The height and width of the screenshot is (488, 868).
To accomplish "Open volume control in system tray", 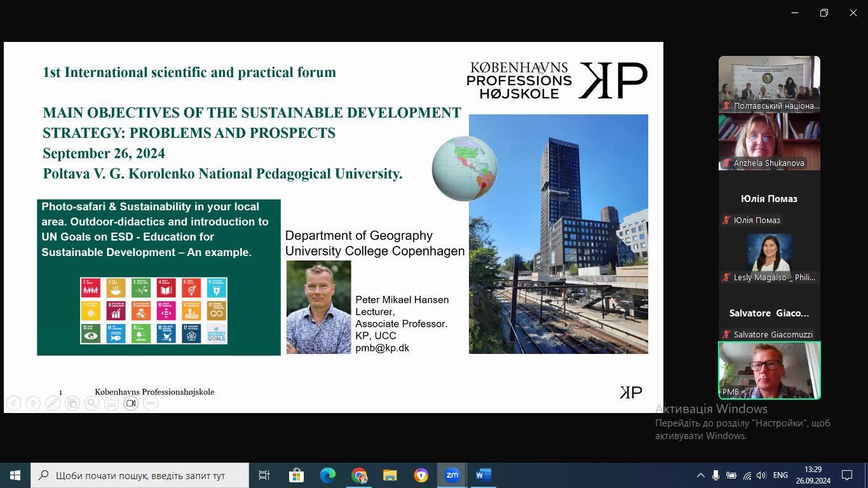I will [761, 475].
